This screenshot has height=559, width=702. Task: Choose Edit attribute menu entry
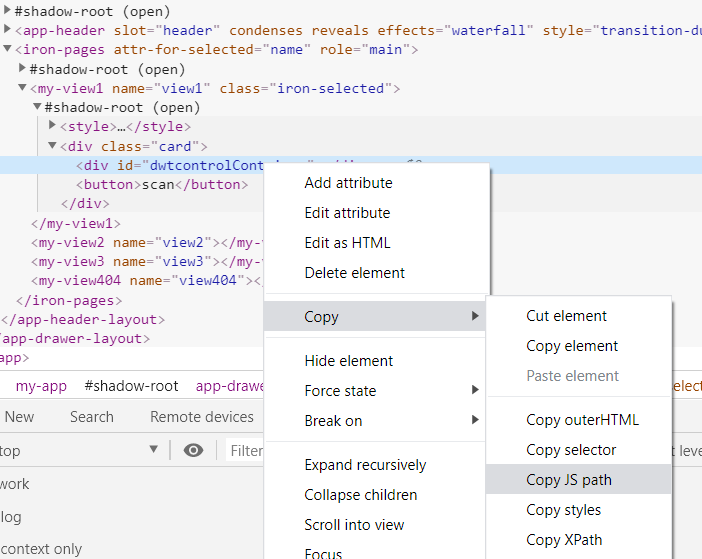(x=347, y=213)
